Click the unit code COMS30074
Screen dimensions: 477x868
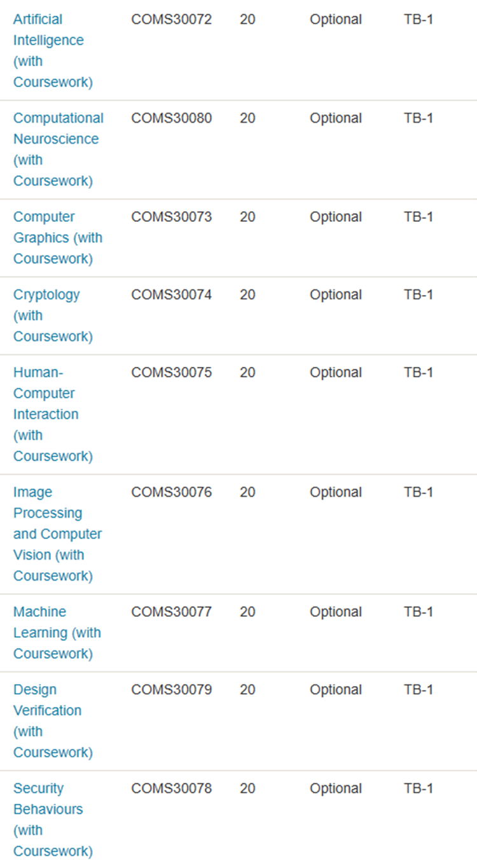[172, 294]
